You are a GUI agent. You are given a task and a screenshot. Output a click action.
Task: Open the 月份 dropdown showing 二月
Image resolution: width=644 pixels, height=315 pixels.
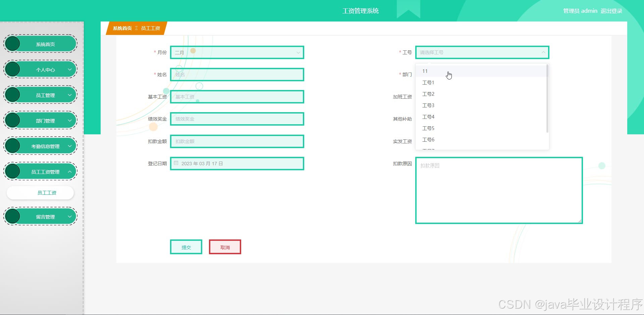(237, 52)
